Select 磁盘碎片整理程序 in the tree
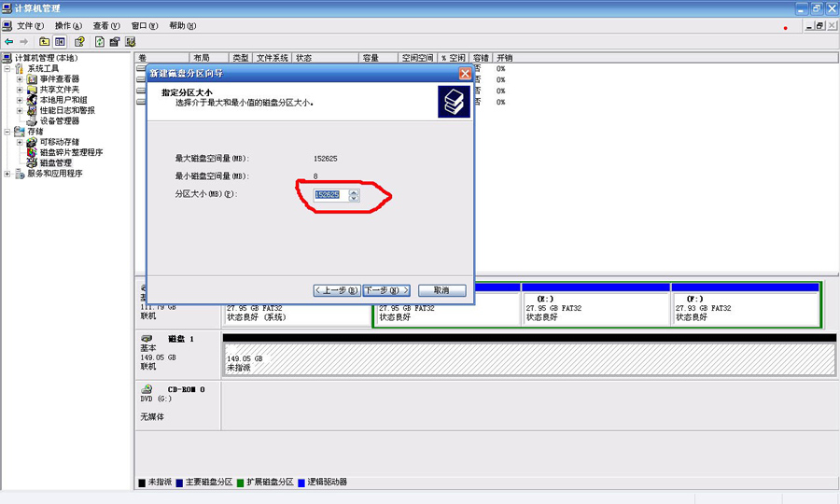Image resolution: width=840 pixels, height=504 pixels. tap(70, 152)
